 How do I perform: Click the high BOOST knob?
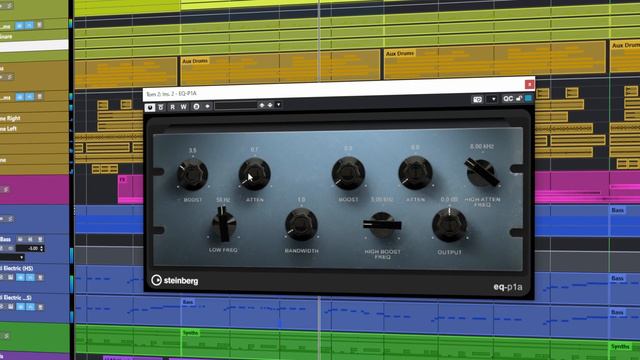pyautogui.click(x=348, y=173)
